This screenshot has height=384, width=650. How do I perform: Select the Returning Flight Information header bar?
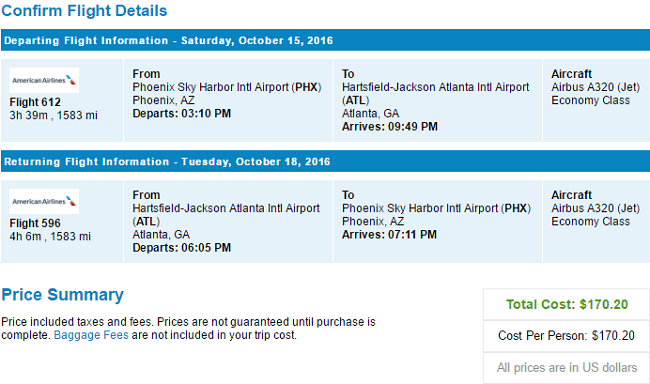coord(325,161)
